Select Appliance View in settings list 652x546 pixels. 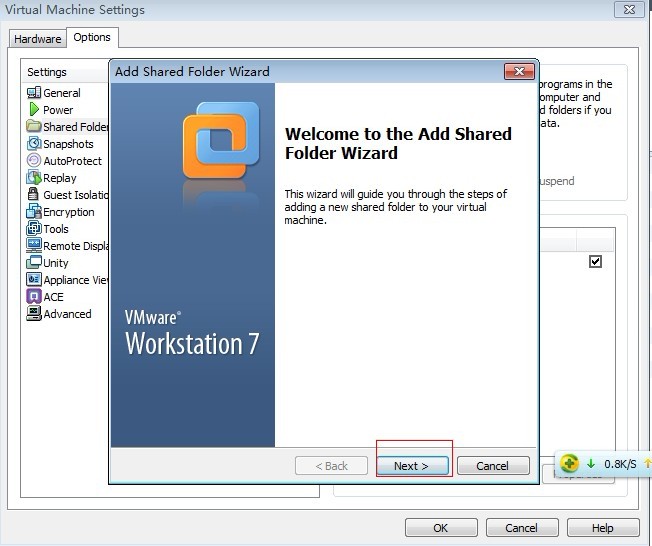tap(76, 280)
